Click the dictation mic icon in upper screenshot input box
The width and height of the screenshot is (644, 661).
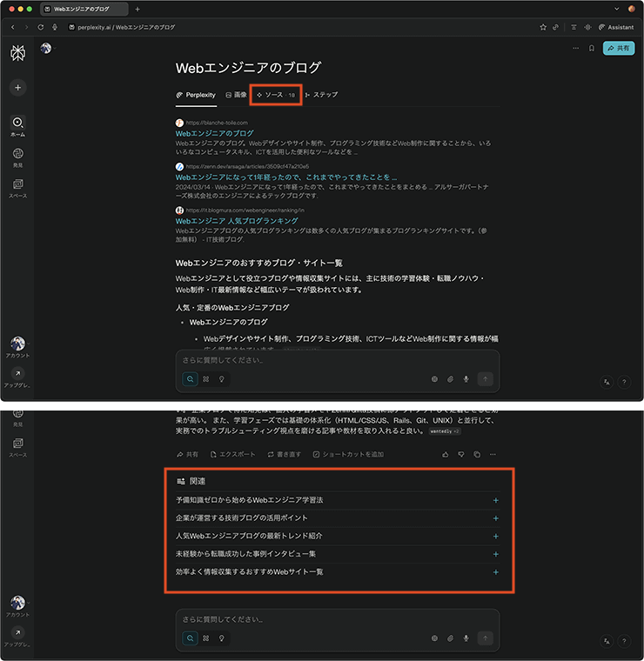[x=466, y=379]
